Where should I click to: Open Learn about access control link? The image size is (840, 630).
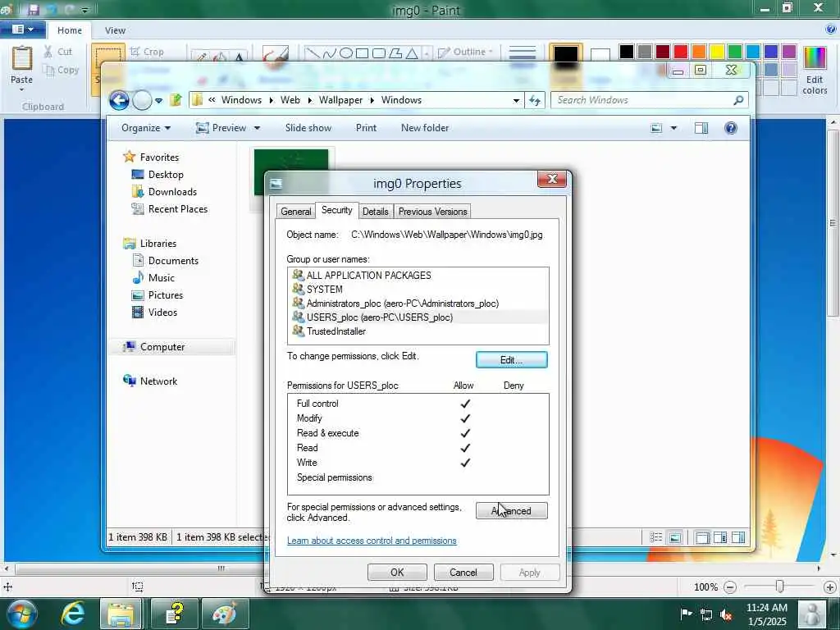point(372,541)
